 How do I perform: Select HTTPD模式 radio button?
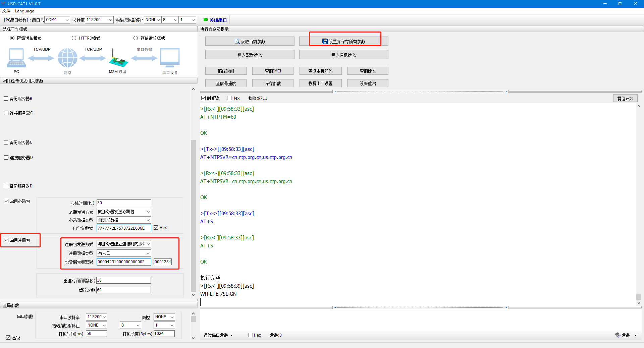coord(74,38)
